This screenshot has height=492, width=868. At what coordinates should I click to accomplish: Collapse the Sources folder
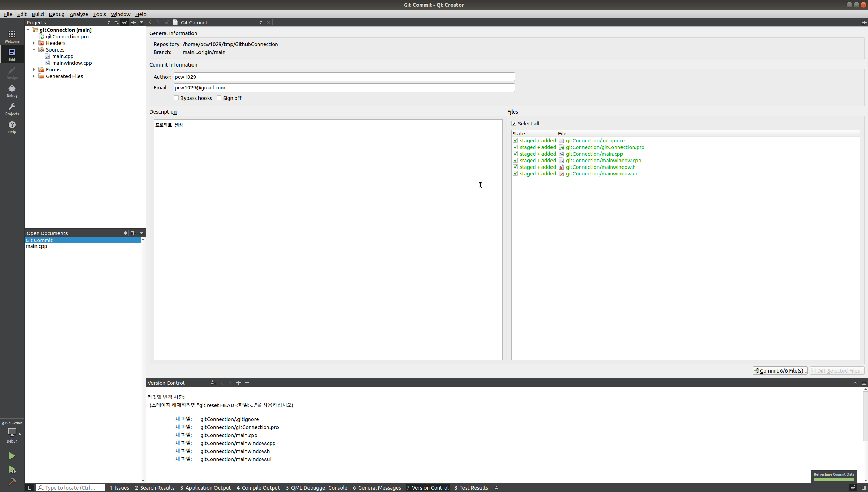pyautogui.click(x=34, y=50)
